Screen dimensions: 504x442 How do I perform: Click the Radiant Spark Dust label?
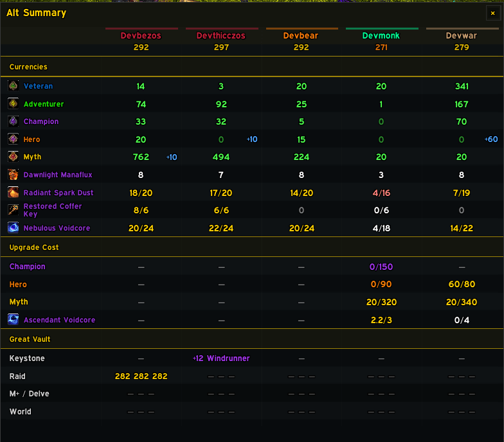pyautogui.click(x=59, y=193)
